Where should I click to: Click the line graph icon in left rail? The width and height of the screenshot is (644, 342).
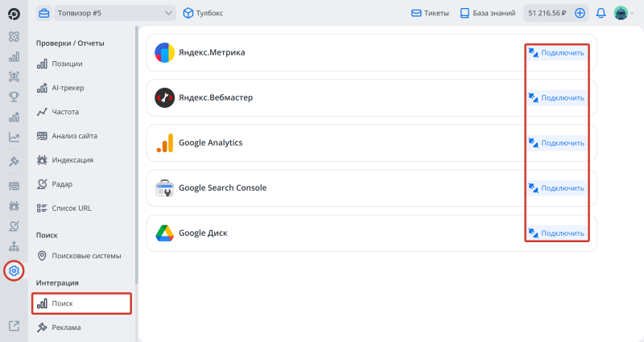coord(14,137)
